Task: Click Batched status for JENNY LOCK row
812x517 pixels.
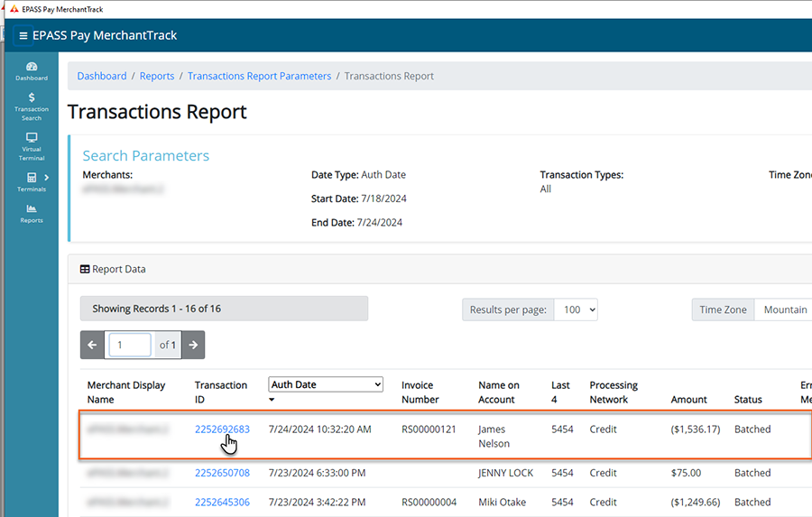Action: [752, 473]
